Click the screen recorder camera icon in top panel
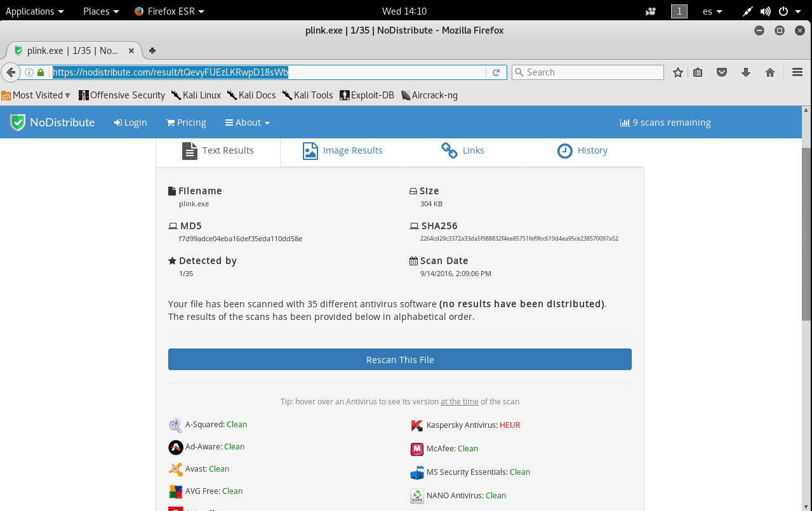The image size is (812, 511). (650, 11)
